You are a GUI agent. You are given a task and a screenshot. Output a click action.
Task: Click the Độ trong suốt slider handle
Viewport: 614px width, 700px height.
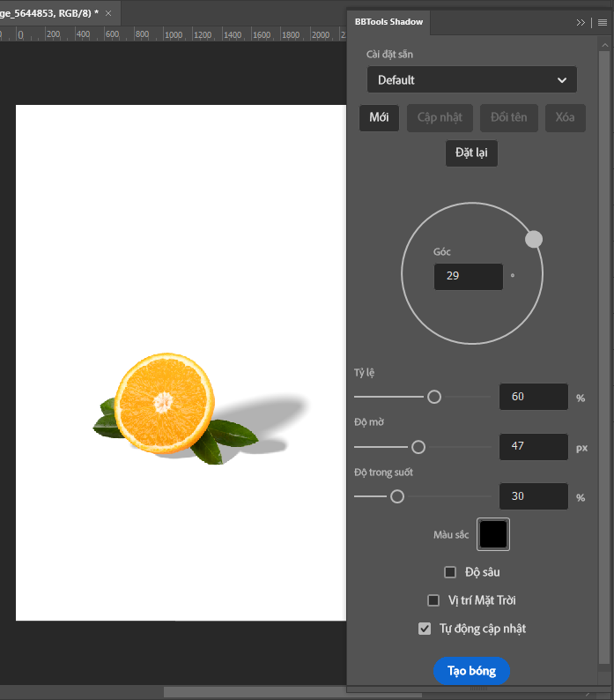coord(397,496)
